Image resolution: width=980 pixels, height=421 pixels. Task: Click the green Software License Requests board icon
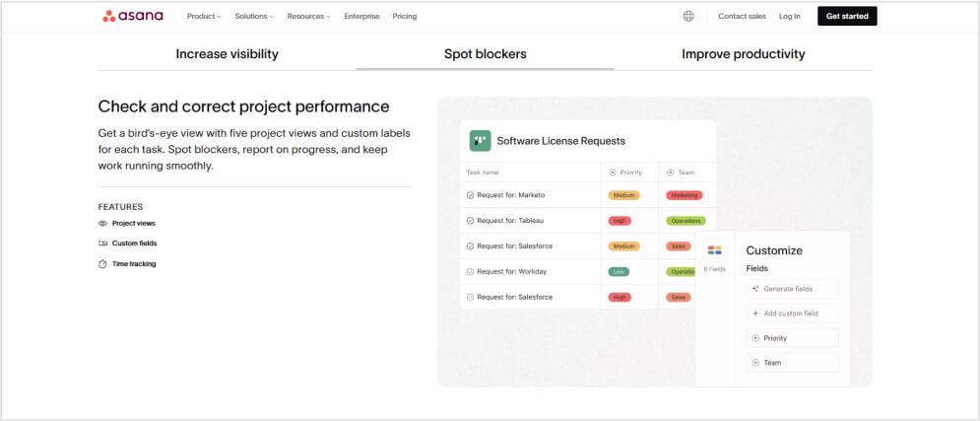[480, 141]
